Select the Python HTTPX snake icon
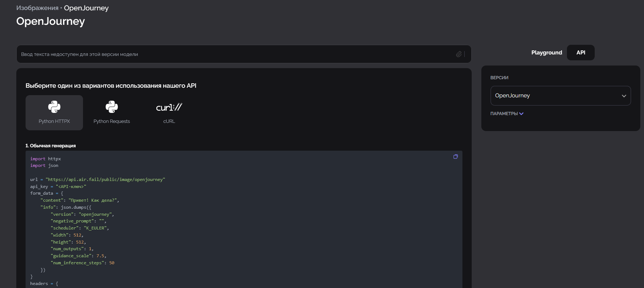644x288 pixels. point(54,107)
